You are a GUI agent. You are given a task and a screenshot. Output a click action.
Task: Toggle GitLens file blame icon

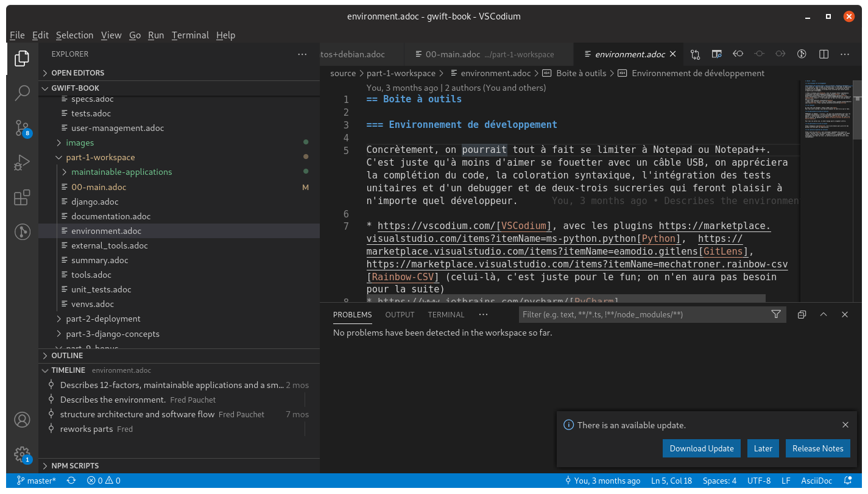pyautogui.click(x=802, y=54)
